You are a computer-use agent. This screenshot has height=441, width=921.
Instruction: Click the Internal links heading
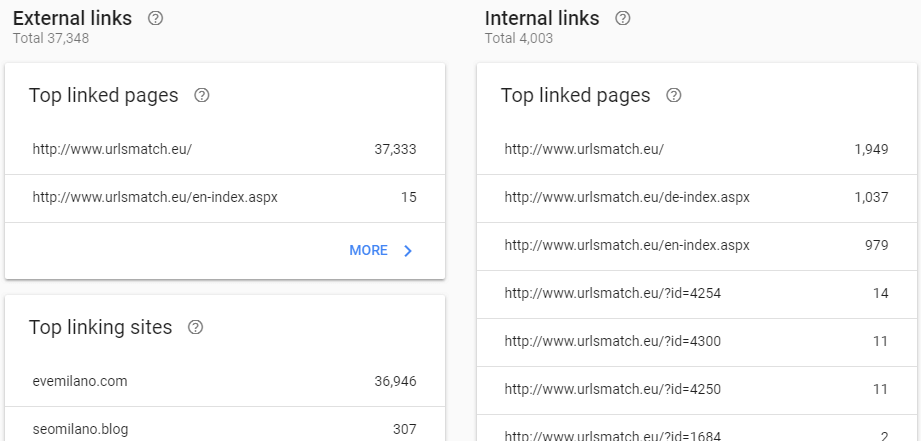(x=542, y=18)
